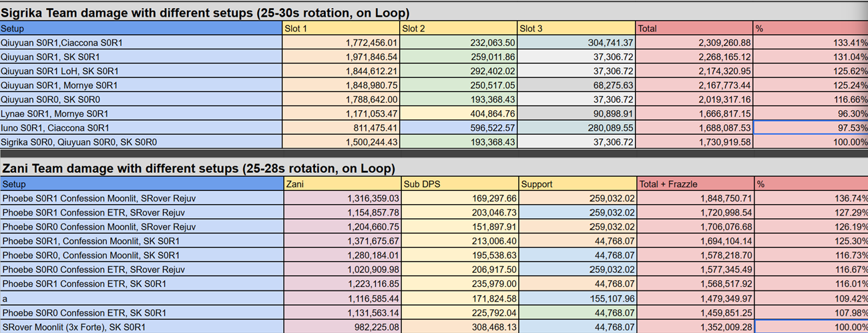Select the Sigrika S0R0, Qiuyuan S0R0, SK S0R0 cell

coord(141,142)
